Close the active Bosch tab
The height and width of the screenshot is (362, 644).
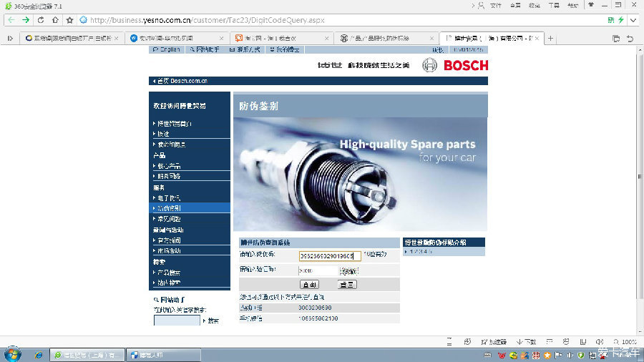point(537,38)
